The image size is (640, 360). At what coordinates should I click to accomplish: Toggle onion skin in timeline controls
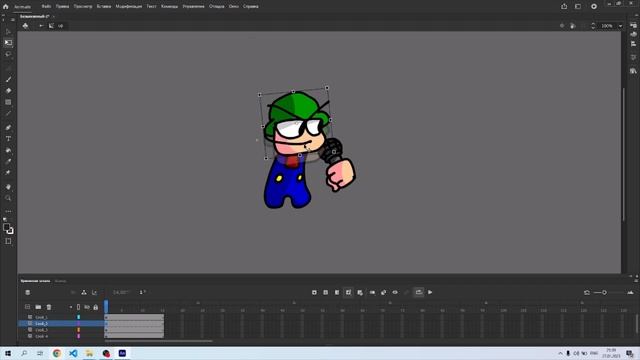pyautogui.click(x=383, y=292)
